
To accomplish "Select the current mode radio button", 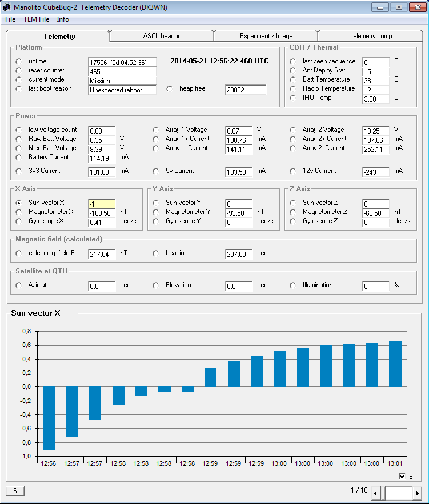I will coord(19,79).
